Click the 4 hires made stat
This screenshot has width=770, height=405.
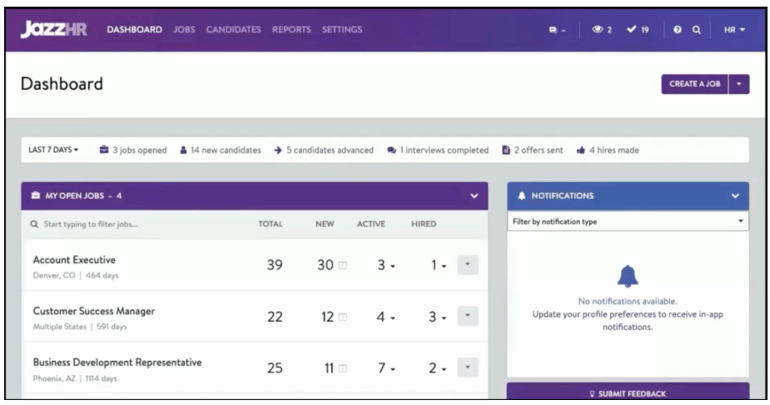pos(607,150)
